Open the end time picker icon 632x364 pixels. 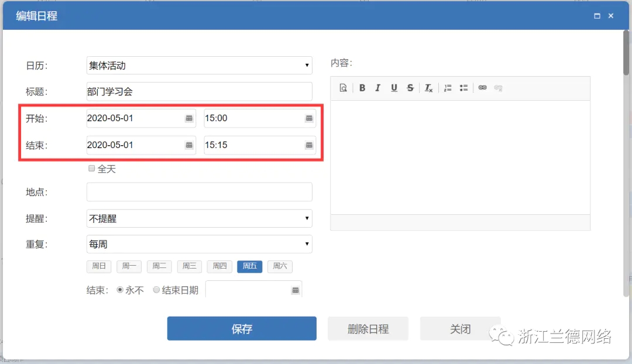(x=309, y=145)
